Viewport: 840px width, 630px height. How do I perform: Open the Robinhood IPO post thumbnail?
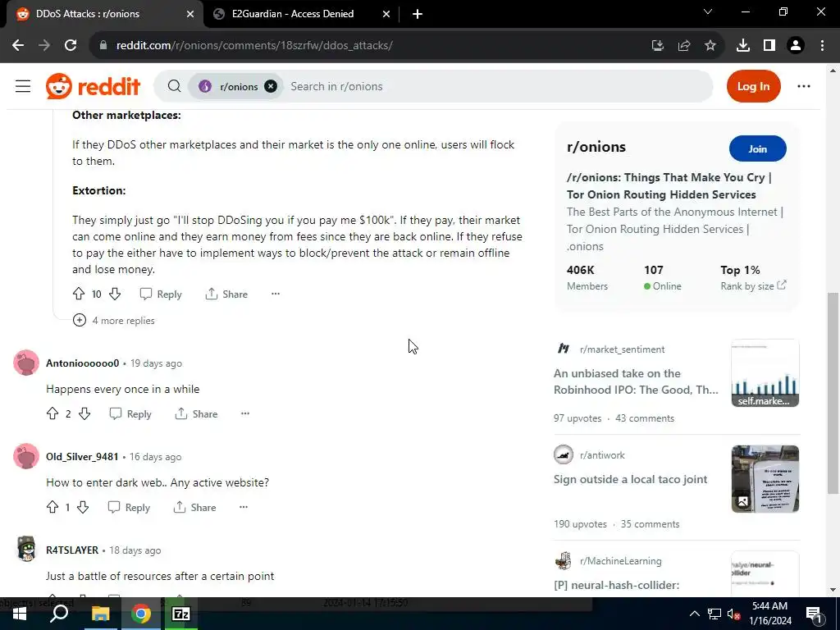pyautogui.click(x=765, y=373)
